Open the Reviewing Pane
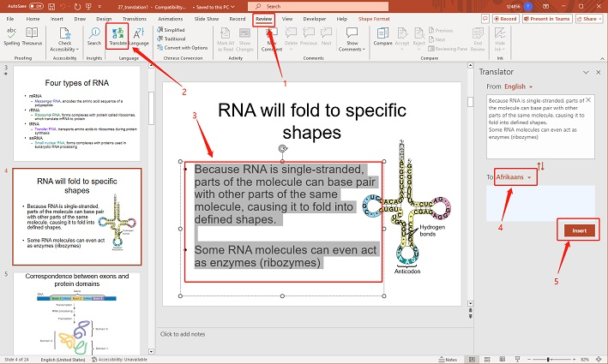This screenshot has width=608, height=364. [448, 49]
